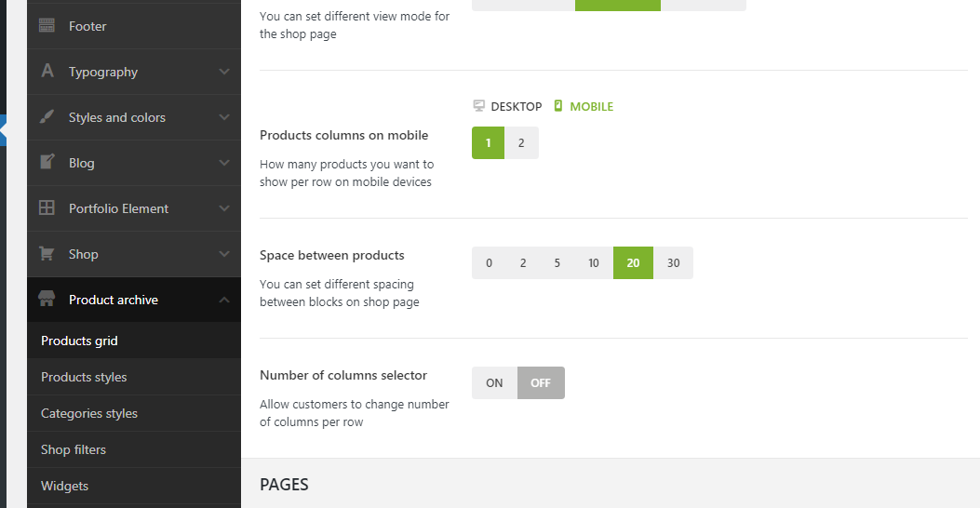
Task: Click the Portfolio Element grid icon
Action: click(x=47, y=208)
